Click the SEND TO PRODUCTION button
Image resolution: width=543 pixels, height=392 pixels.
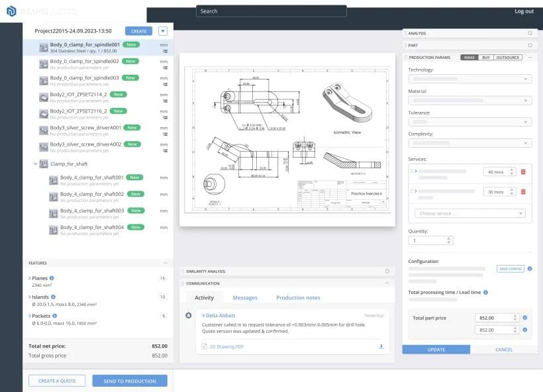(x=130, y=381)
